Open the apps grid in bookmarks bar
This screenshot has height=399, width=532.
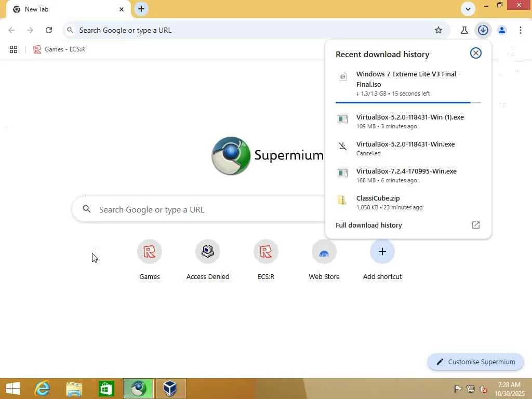coord(14,49)
